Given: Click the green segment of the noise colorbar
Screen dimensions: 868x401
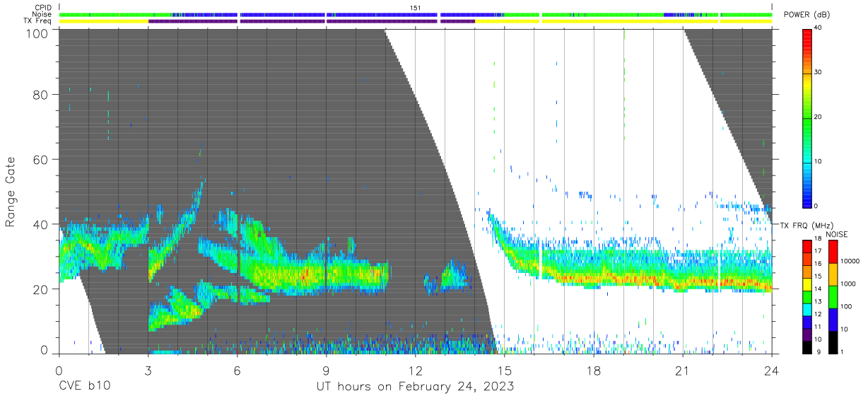Looking at the screenshot, I should (833, 296).
